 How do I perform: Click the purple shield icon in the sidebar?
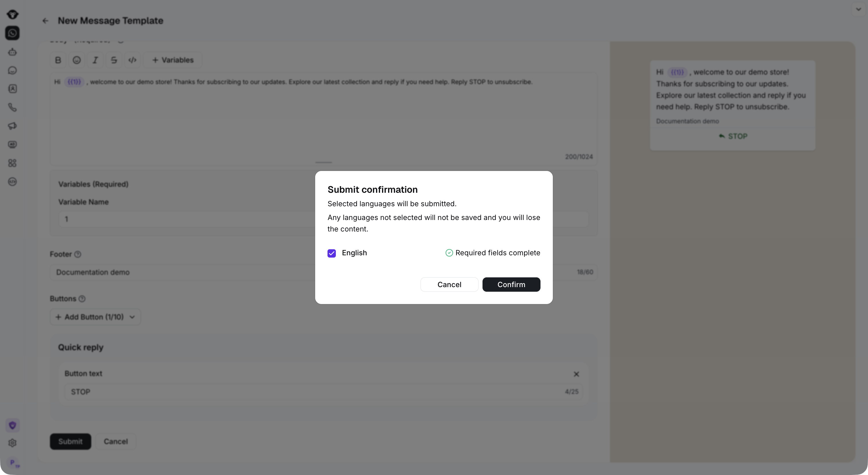click(x=12, y=425)
